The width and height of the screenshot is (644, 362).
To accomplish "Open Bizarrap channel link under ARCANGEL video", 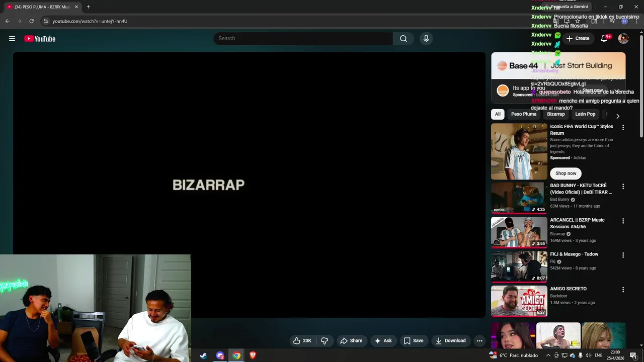I will click(557, 234).
